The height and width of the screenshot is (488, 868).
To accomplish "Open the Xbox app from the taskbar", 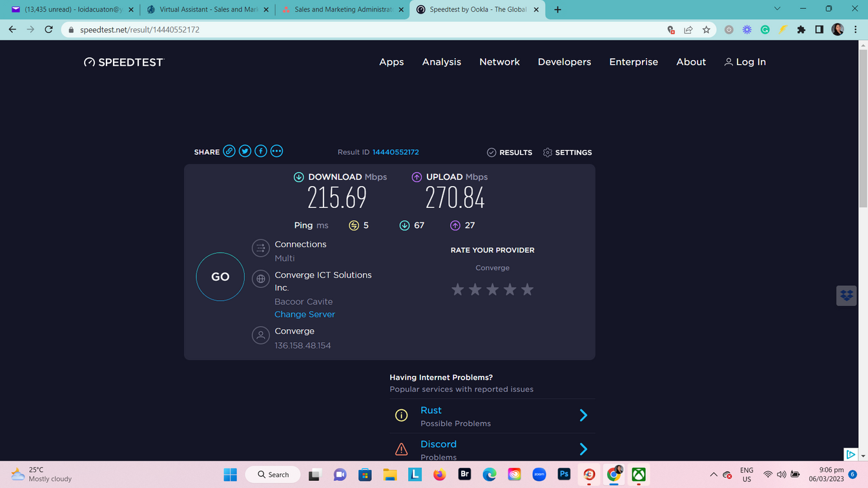I will (639, 475).
